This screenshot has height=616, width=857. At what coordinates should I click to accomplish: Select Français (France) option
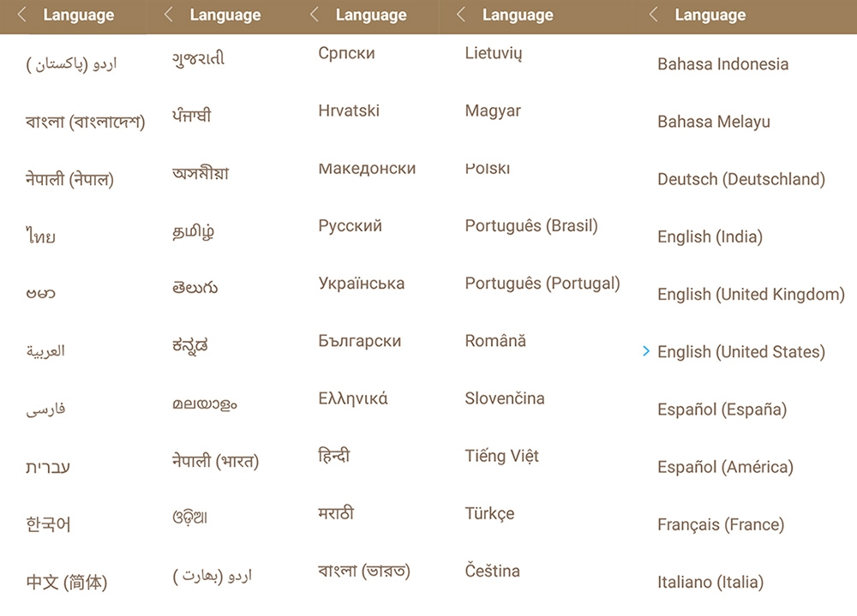(x=720, y=524)
